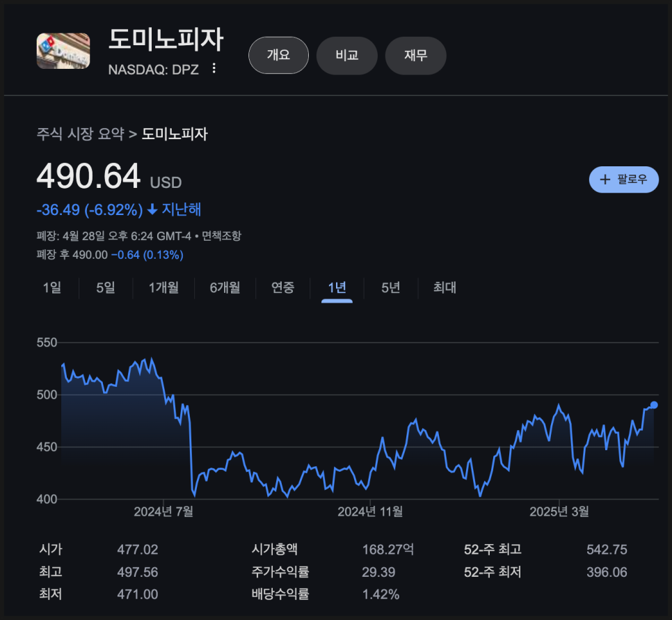672x620 pixels.
Task: Click the -36.49 (-6.92%) change text
Action: (x=90, y=209)
